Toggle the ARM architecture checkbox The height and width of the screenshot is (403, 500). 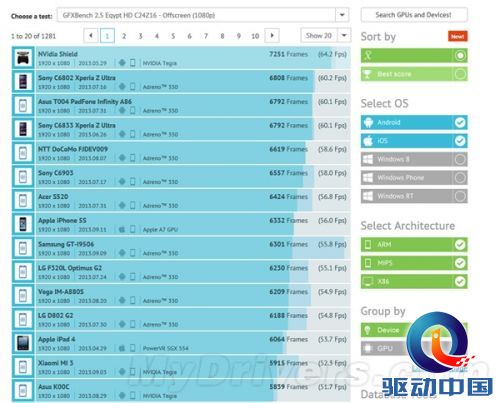pyautogui.click(x=460, y=244)
